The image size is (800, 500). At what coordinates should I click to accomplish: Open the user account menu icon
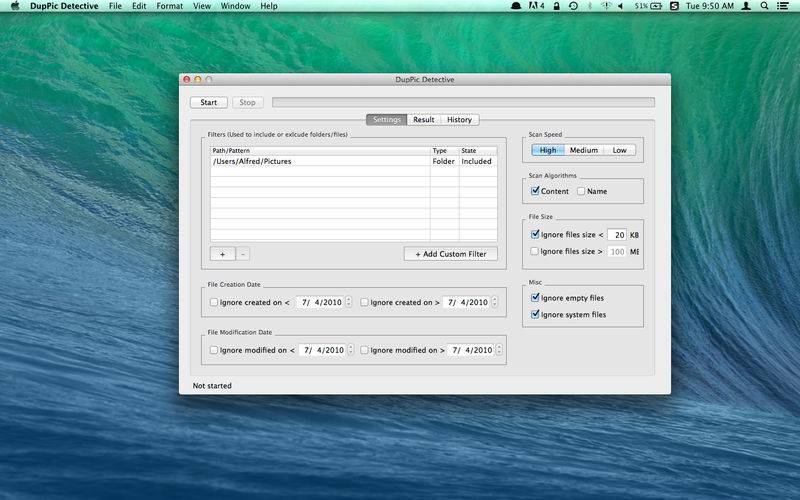click(x=746, y=6)
